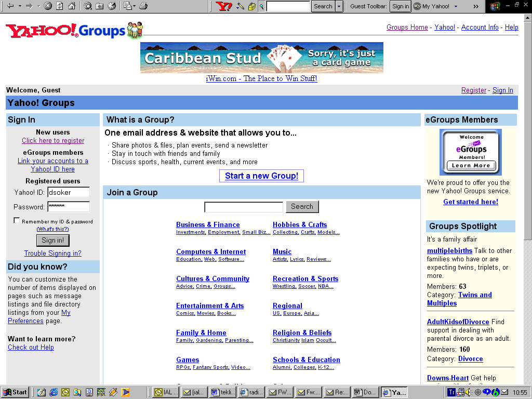Switch to the 'tekli...' Word taskbar window
Viewport: 532px width, 399px height.
[x=223, y=392]
